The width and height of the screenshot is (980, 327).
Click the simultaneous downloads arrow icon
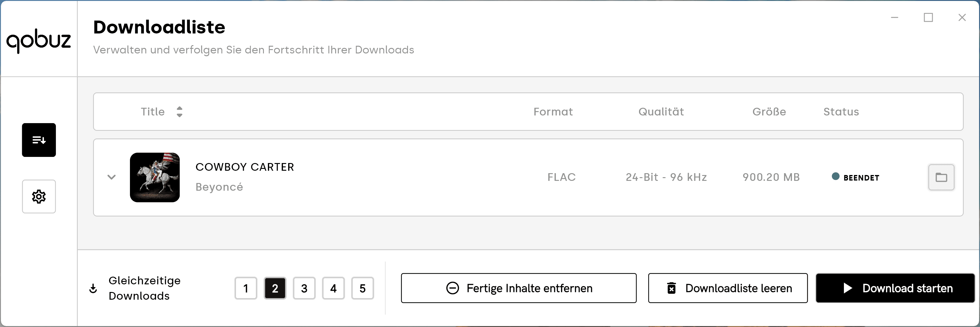pyautogui.click(x=93, y=289)
